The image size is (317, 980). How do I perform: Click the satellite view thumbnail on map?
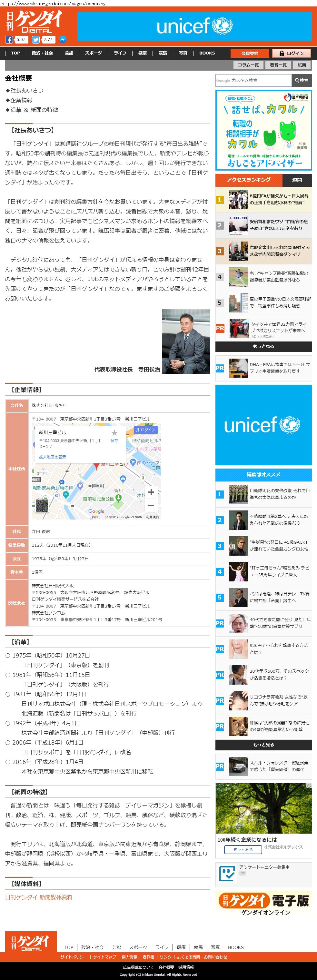click(42, 506)
